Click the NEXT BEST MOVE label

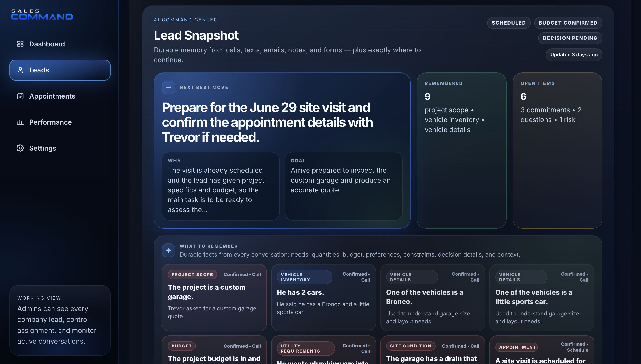coord(203,87)
